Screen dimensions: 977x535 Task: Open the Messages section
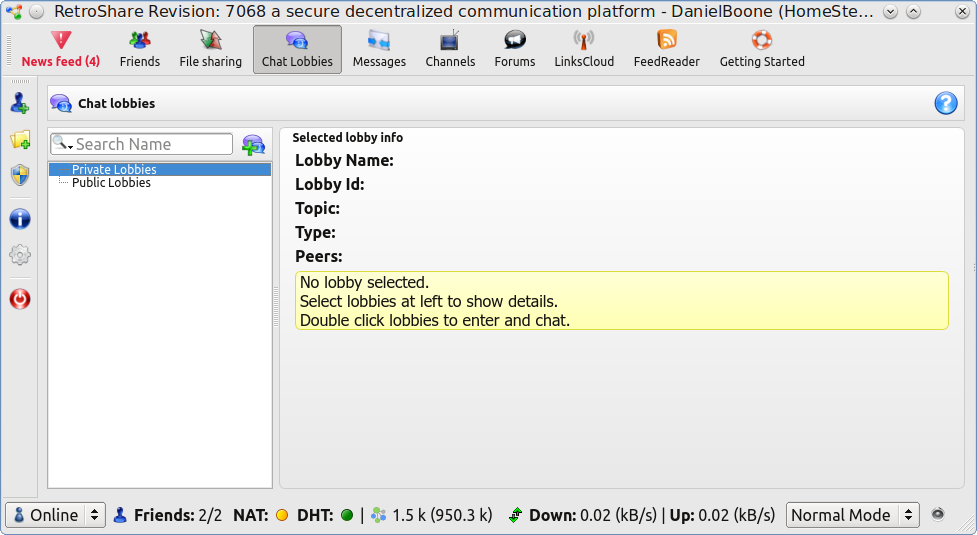point(379,49)
